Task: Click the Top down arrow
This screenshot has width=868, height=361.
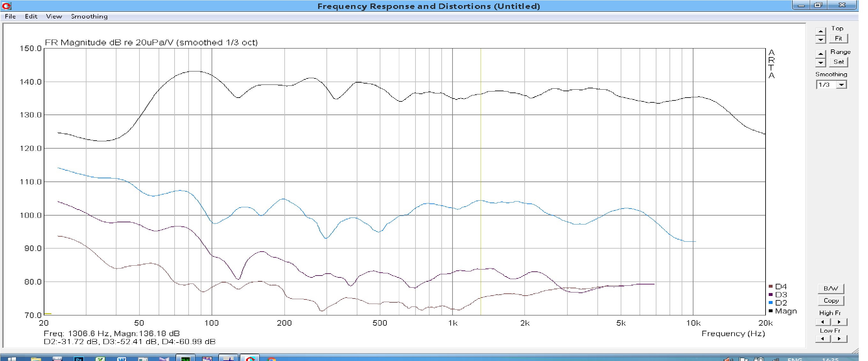Action: click(820, 40)
